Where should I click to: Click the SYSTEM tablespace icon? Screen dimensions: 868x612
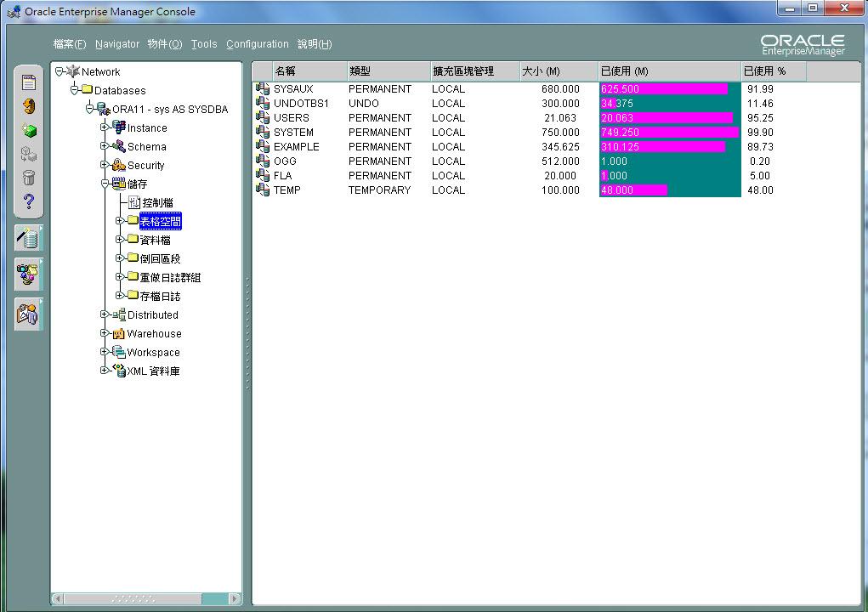click(x=263, y=132)
